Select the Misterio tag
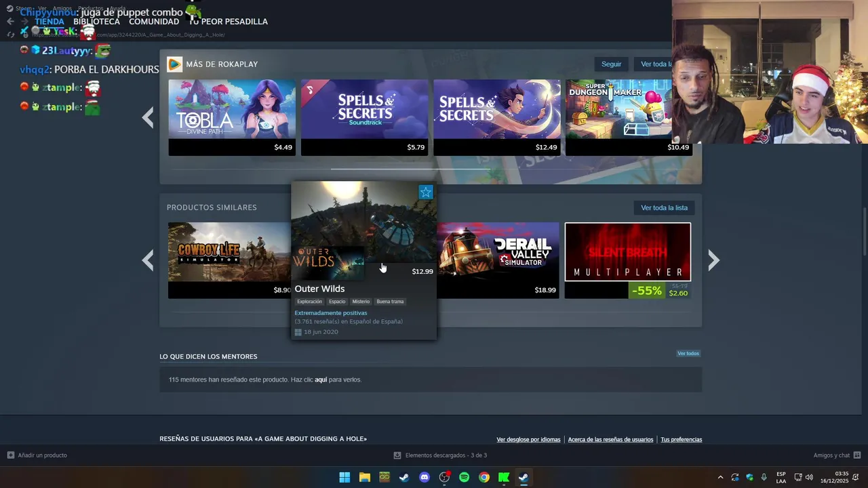 point(361,302)
